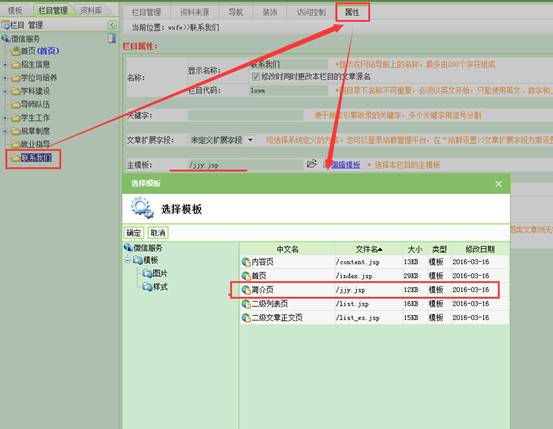The height and width of the screenshot is (429, 553).
Task: Open the 属性 tab
Action: pyautogui.click(x=352, y=12)
